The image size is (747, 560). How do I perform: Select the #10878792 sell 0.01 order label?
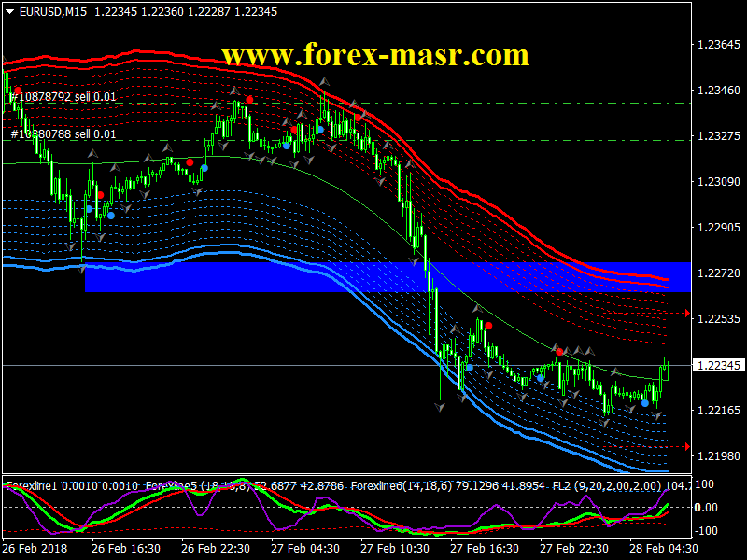click(x=63, y=97)
